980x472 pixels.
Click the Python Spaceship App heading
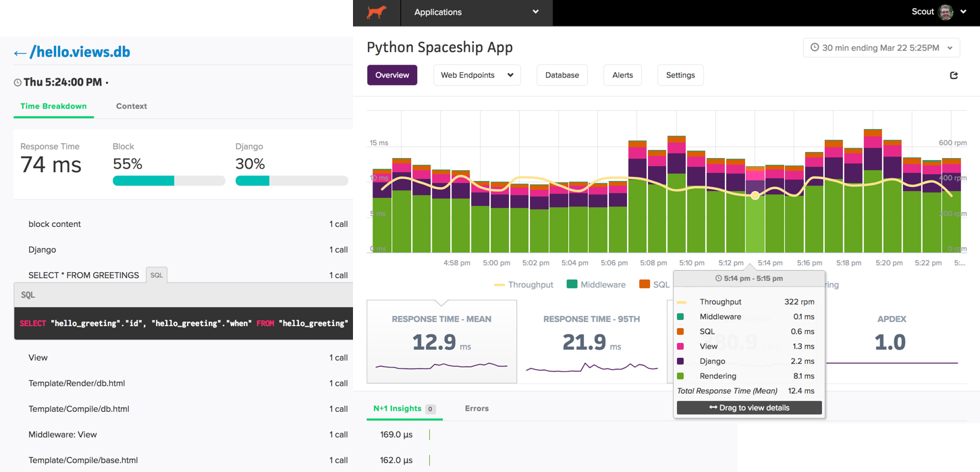[439, 47]
